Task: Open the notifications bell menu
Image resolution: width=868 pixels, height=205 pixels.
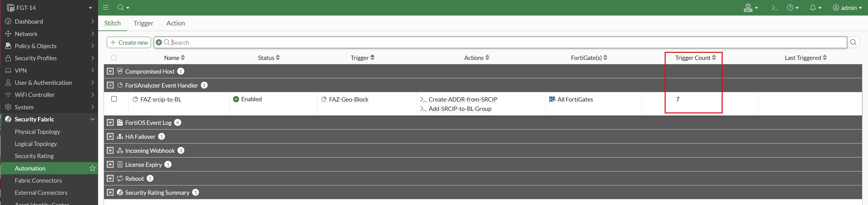Action: point(815,7)
